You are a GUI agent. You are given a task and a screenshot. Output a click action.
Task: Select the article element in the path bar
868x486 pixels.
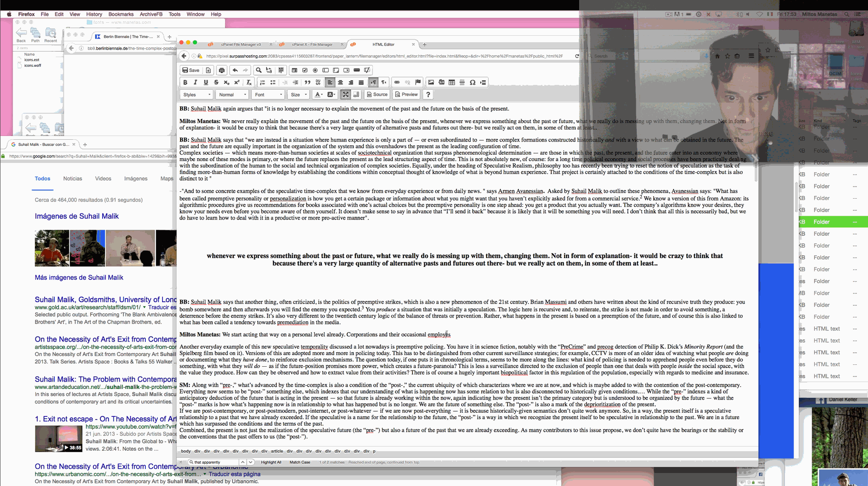coord(277,451)
